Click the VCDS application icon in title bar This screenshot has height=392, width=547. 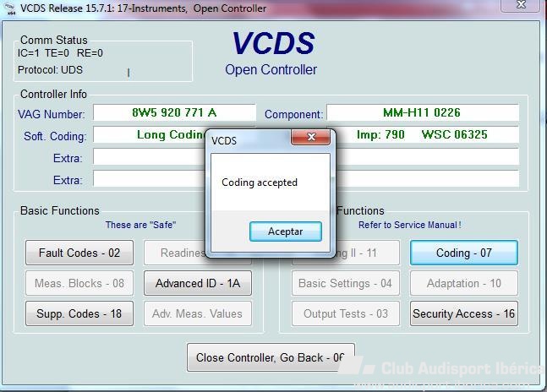click(x=10, y=8)
